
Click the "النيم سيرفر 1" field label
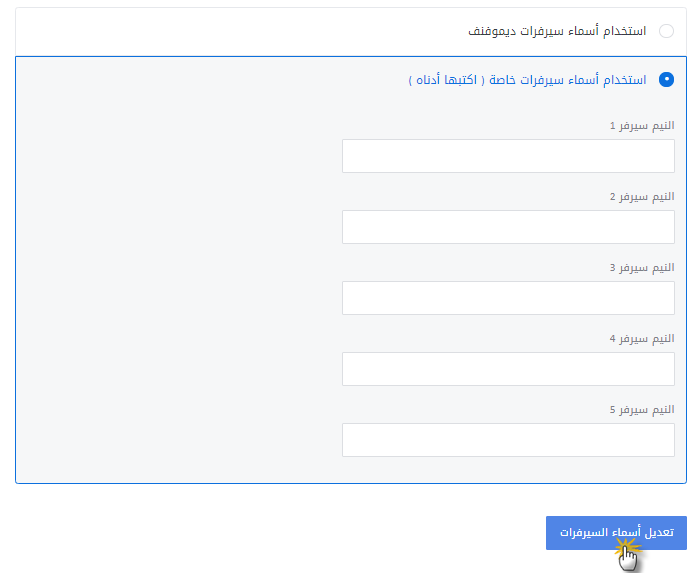pyautogui.click(x=642, y=126)
